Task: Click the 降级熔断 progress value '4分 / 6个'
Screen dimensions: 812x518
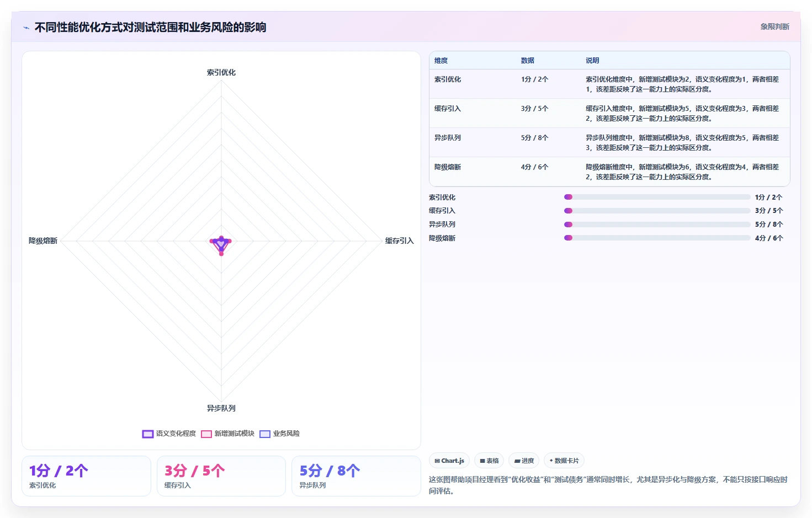Action: click(769, 238)
